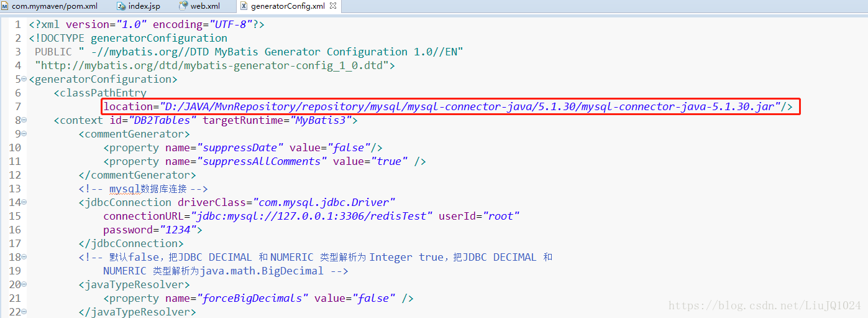Click the opening javaTypeResolver tag on line 20
Viewport: 868px width, 318px height.
(134, 284)
